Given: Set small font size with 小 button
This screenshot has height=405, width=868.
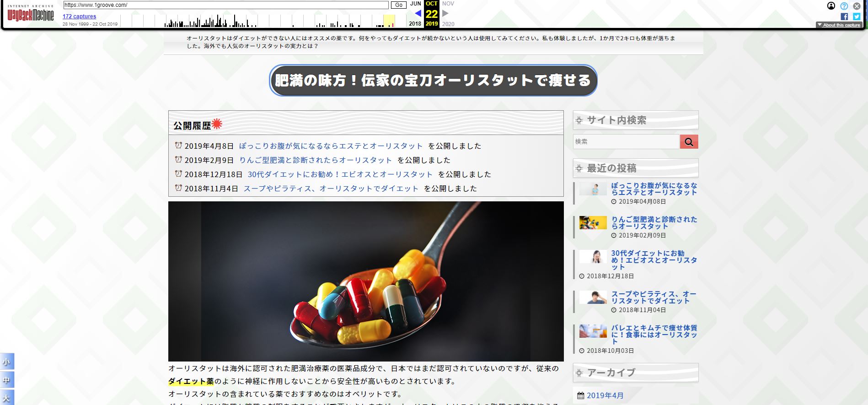Looking at the screenshot, I should point(7,362).
